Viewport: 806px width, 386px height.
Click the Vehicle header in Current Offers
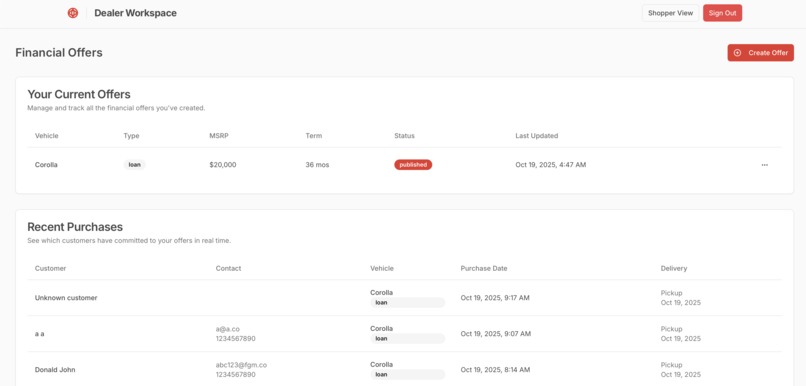(46, 136)
